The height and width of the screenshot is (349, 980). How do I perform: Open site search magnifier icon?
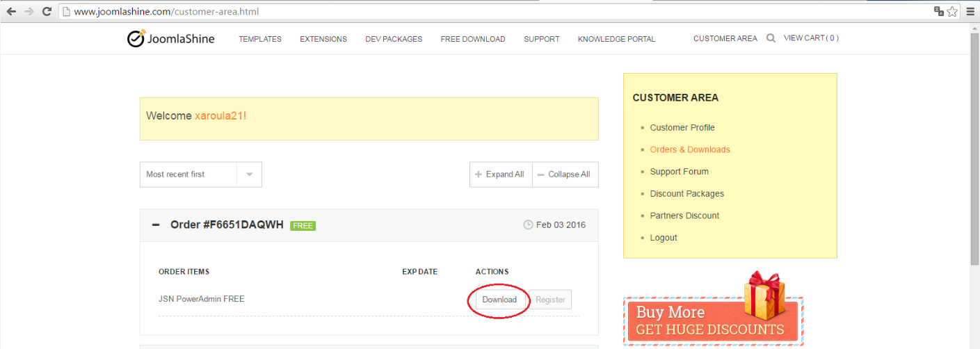771,39
